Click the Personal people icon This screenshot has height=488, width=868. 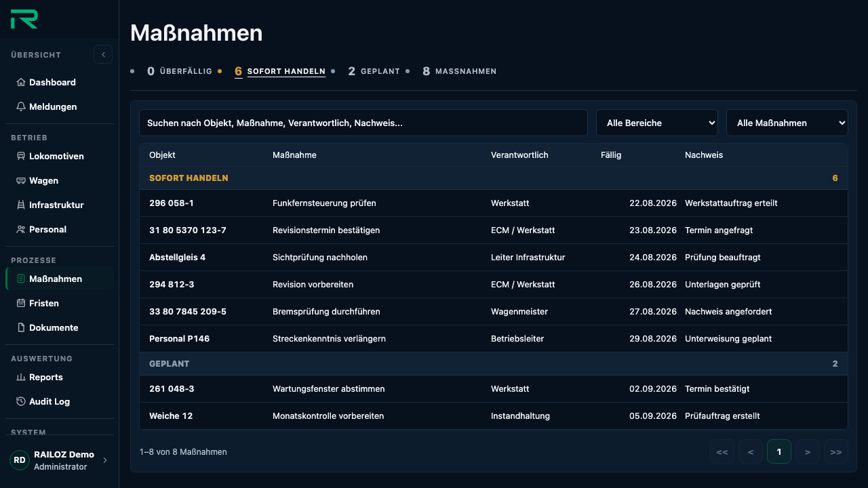(21, 229)
